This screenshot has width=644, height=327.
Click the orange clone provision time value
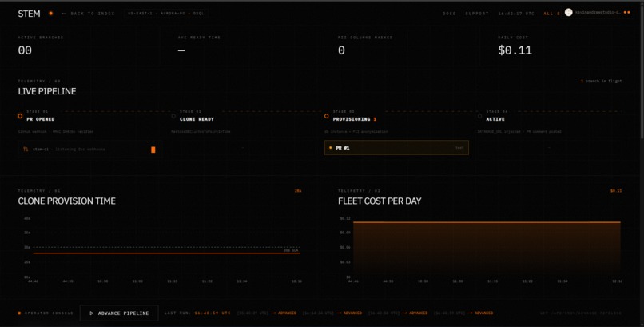(298, 190)
